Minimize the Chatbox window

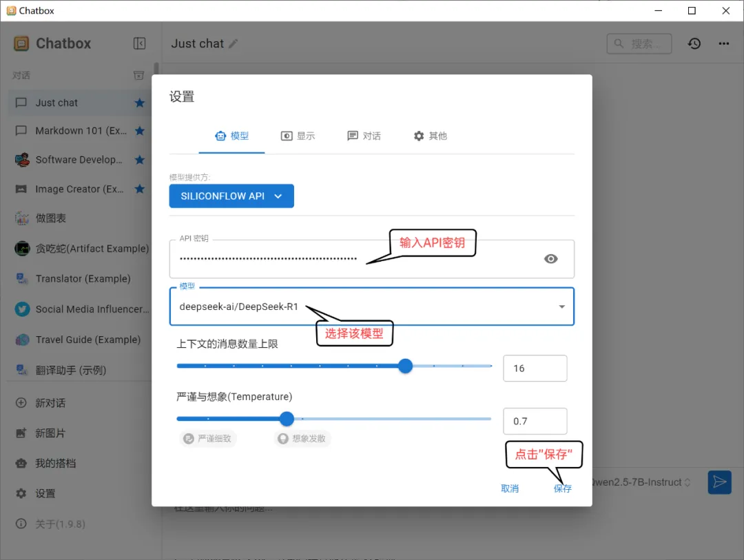658,10
